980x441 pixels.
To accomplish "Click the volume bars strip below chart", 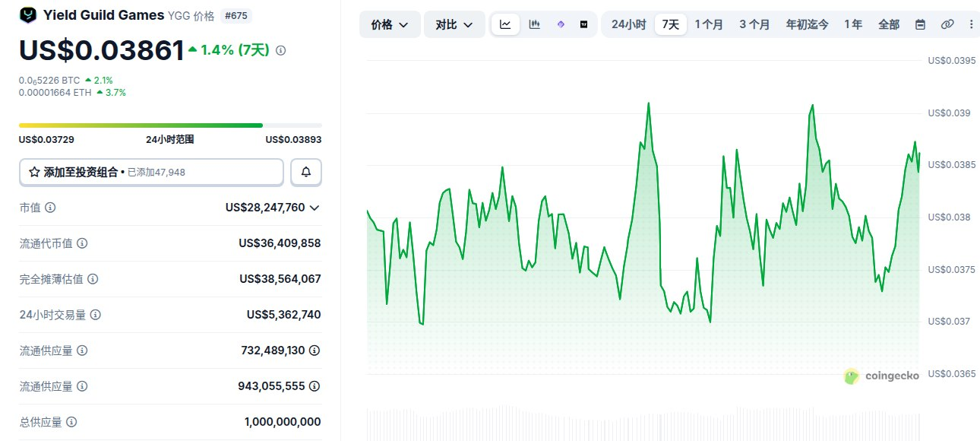I will pos(643,424).
